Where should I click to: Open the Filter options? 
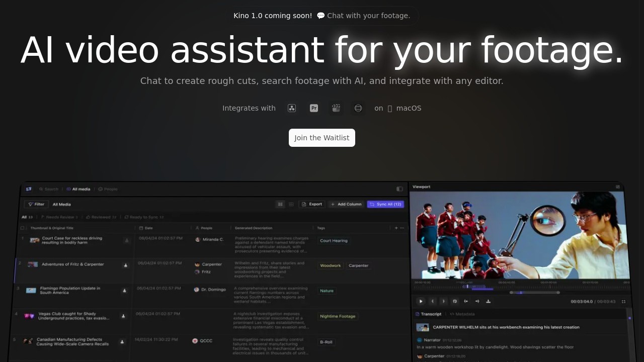(x=36, y=204)
